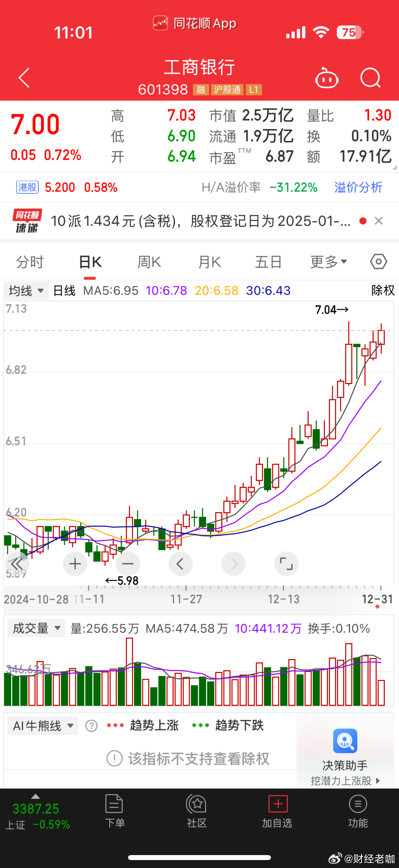The height and width of the screenshot is (868, 399).
Task: Open the 决策助手 icon
Action: pos(345,741)
